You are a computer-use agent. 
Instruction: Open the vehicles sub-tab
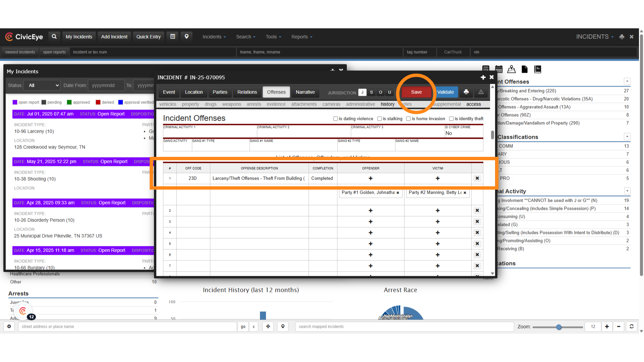coord(168,104)
